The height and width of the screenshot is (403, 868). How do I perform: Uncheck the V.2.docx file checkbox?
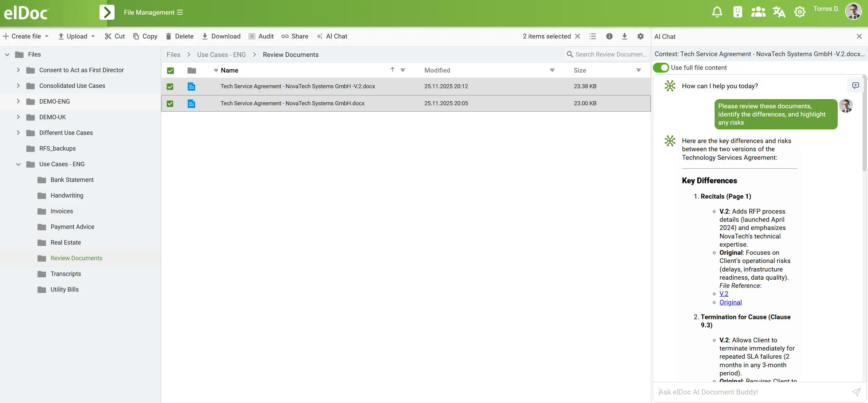pyautogui.click(x=170, y=87)
